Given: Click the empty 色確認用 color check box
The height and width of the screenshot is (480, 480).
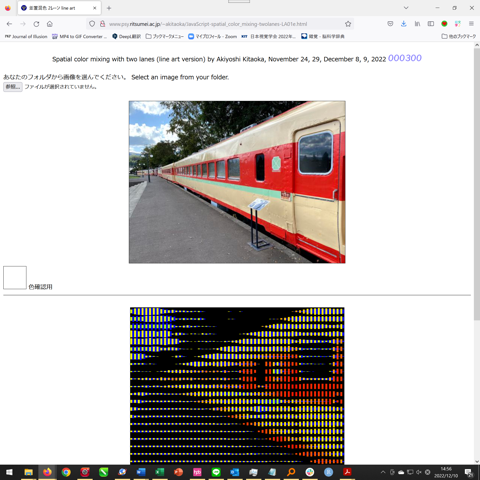Looking at the screenshot, I should pyautogui.click(x=15, y=277).
